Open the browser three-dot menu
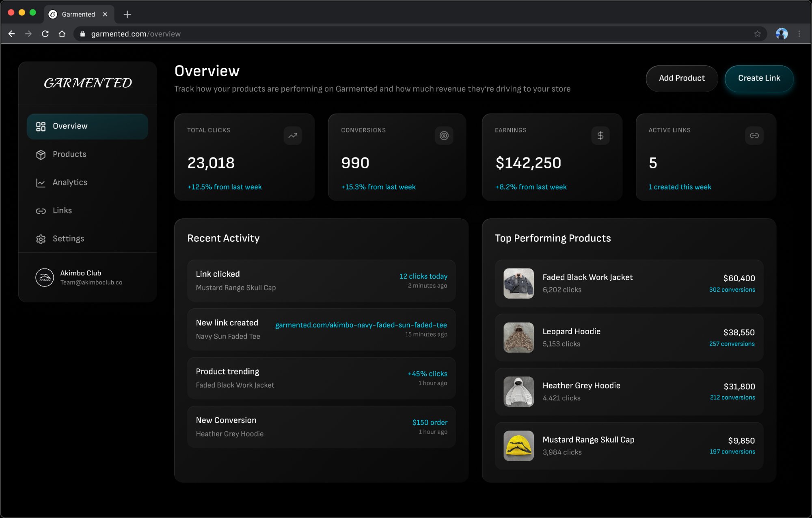 (799, 34)
